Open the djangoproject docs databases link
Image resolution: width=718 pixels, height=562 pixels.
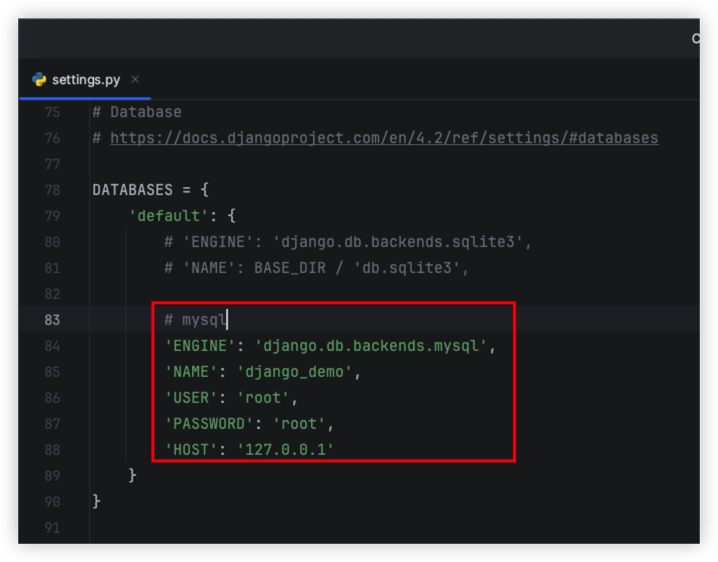pyautogui.click(x=383, y=138)
